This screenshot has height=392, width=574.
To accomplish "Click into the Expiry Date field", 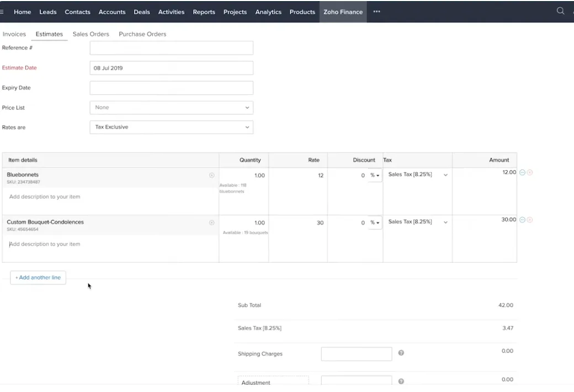I will 171,88.
